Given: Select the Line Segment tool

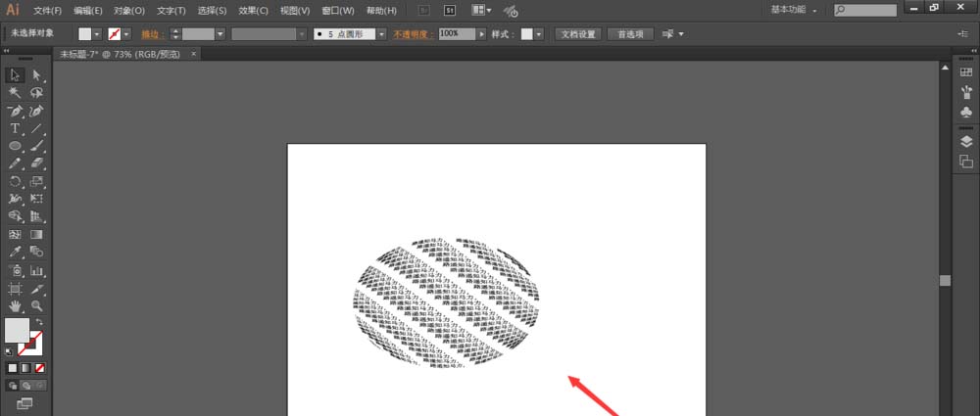Looking at the screenshot, I should (37, 128).
